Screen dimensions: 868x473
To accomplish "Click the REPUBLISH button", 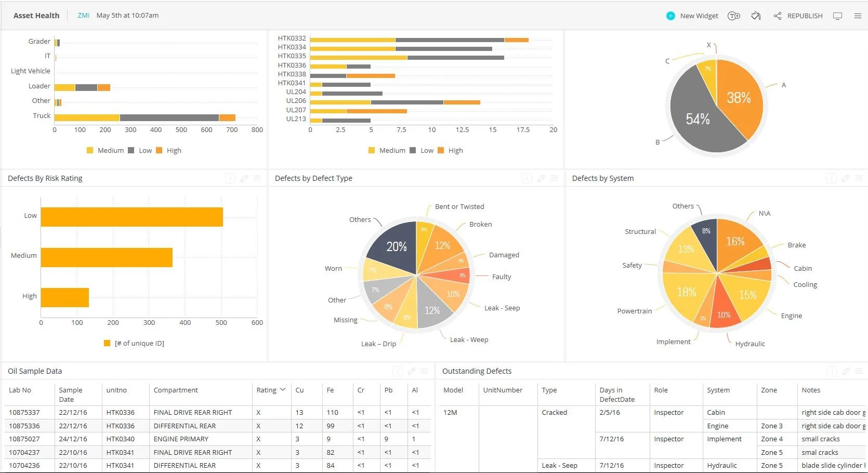I will (x=805, y=16).
